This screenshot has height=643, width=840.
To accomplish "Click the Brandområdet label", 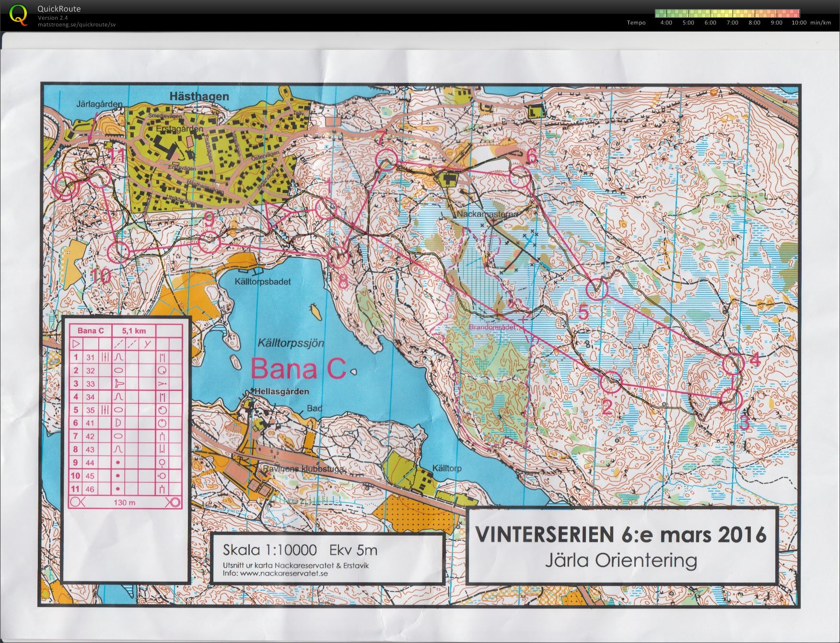I will (492, 327).
